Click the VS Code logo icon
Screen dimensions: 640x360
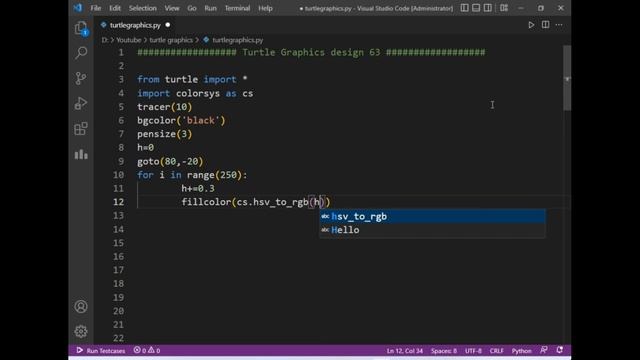tap(78, 8)
